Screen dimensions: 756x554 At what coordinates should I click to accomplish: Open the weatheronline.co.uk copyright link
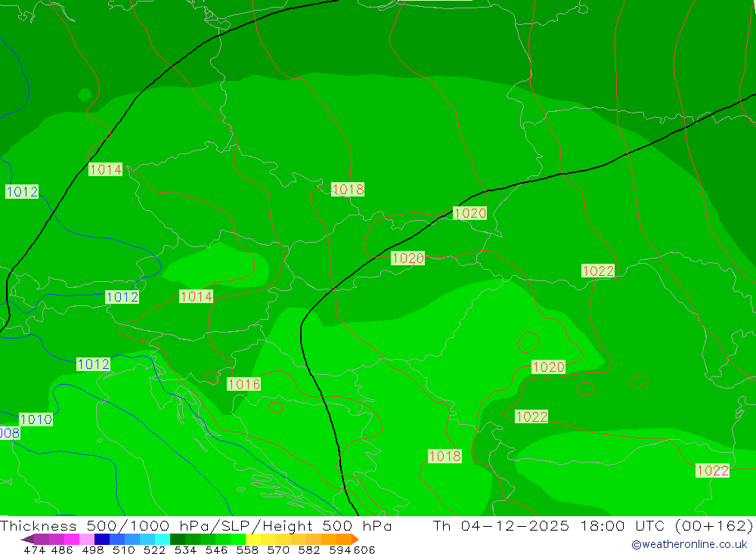coord(689,544)
